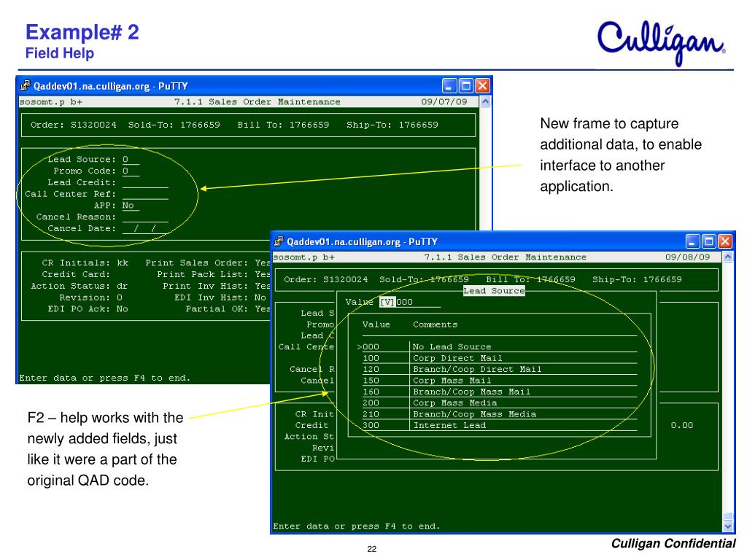
Task: Click the Promo Code field value
Action: (x=131, y=171)
